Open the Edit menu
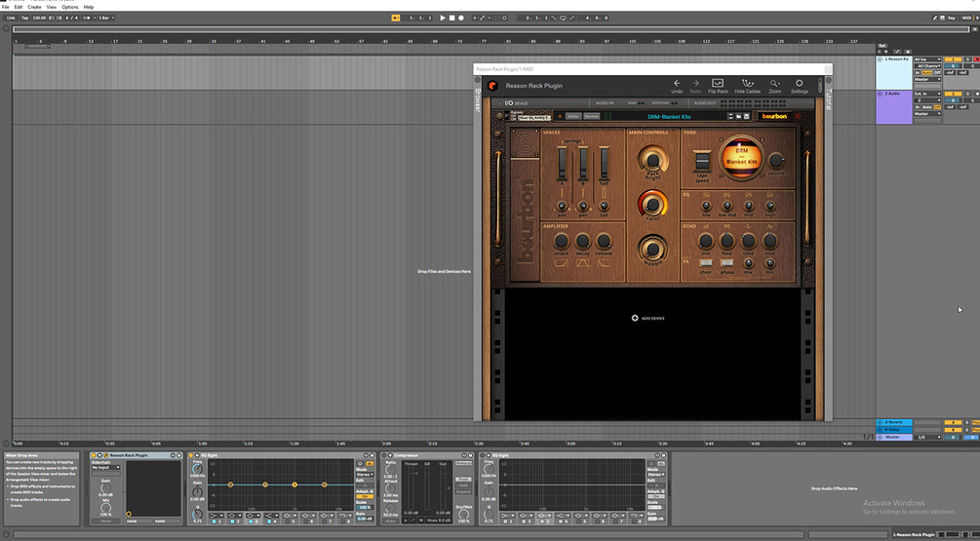Image resolution: width=980 pixels, height=541 pixels. click(x=19, y=7)
